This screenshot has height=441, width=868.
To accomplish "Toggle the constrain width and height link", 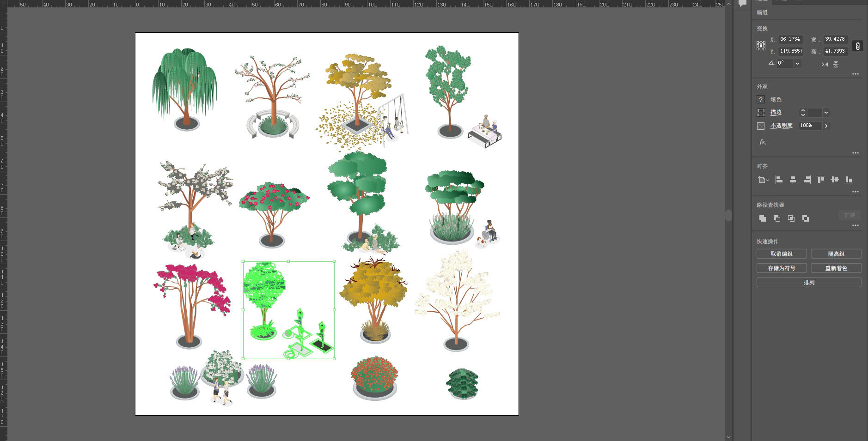I will 857,46.
